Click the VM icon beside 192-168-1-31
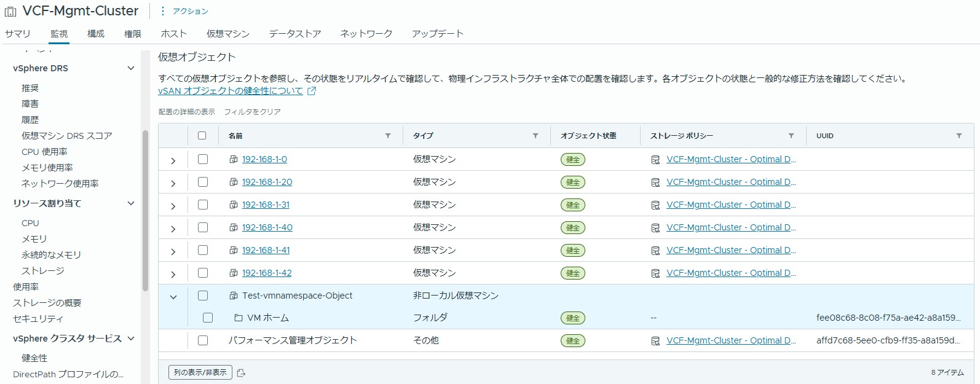The width and height of the screenshot is (980, 384). [x=234, y=205]
